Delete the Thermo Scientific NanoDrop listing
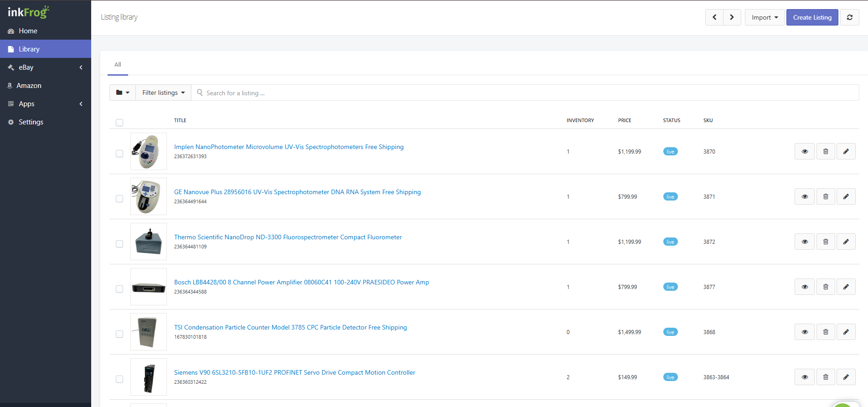868x407 pixels. [x=826, y=242]
